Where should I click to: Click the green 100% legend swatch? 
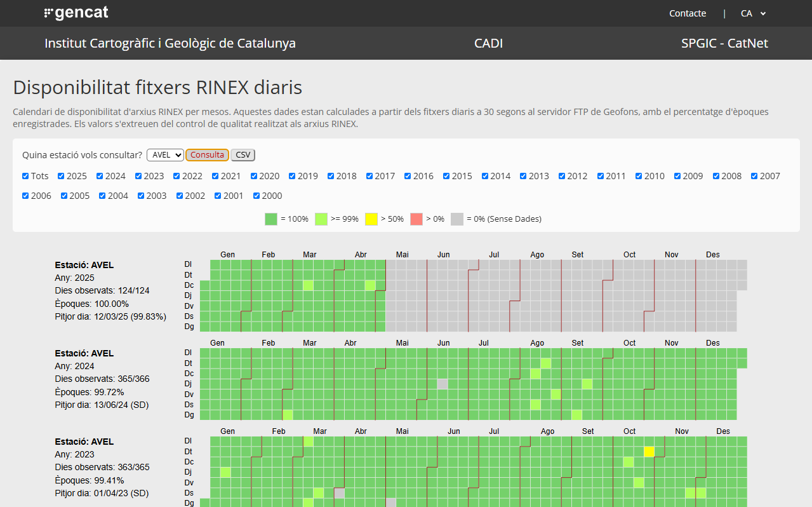click(271, 219)
